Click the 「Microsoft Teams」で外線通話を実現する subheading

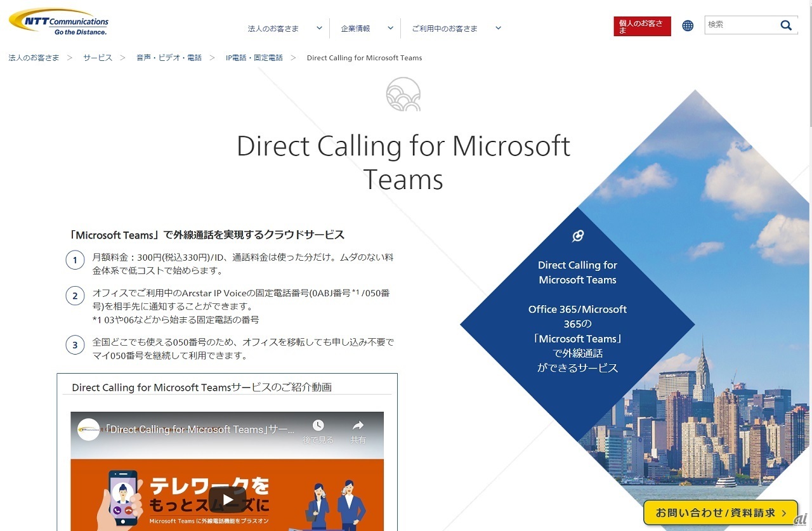coord(207,235)
